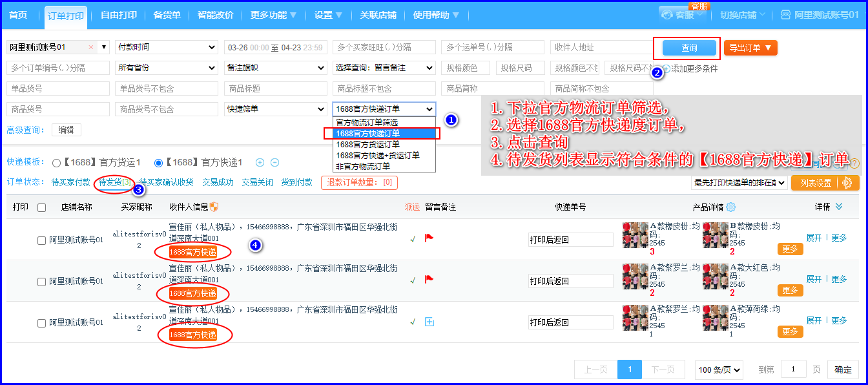
Task: Open the 备注旗帜 flag dropdown
Action: pyautogui.click(x=276, y=68)
